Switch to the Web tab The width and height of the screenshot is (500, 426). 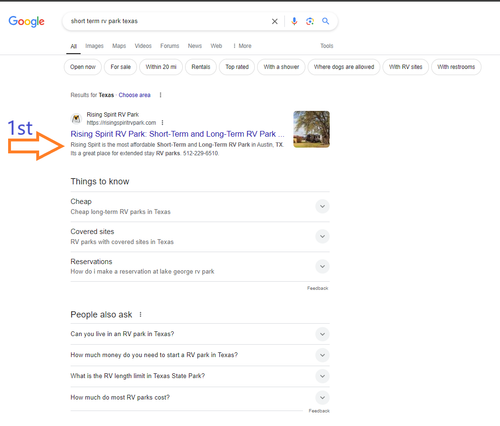[216, 46]
